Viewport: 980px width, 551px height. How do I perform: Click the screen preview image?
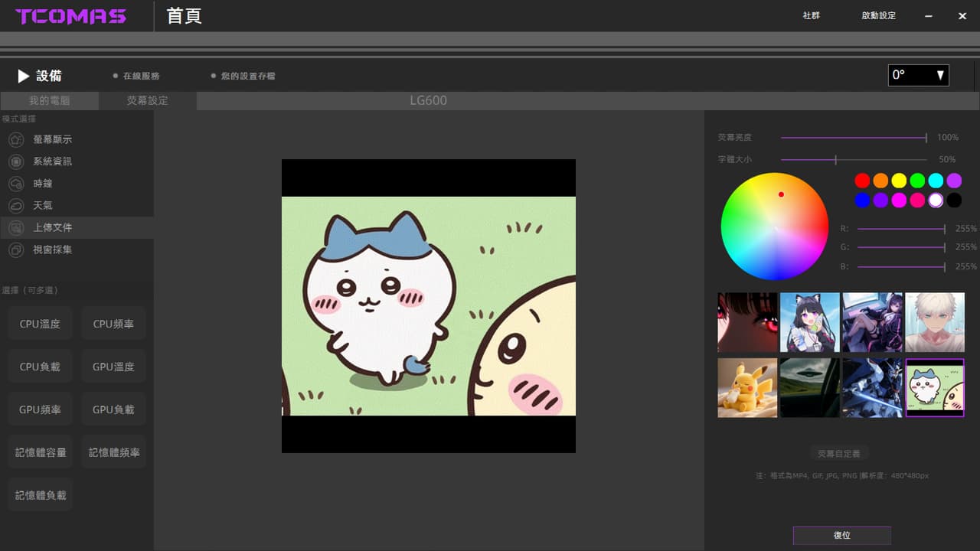coord(429,306)
